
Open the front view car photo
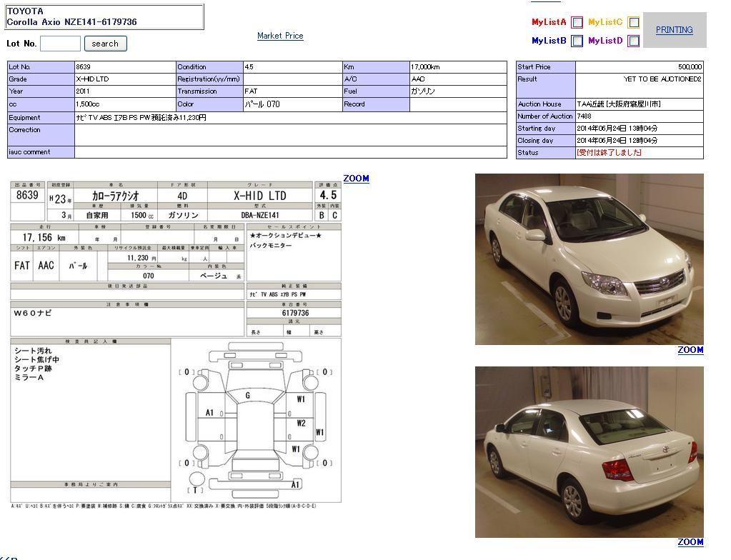[x=589, y=259]
